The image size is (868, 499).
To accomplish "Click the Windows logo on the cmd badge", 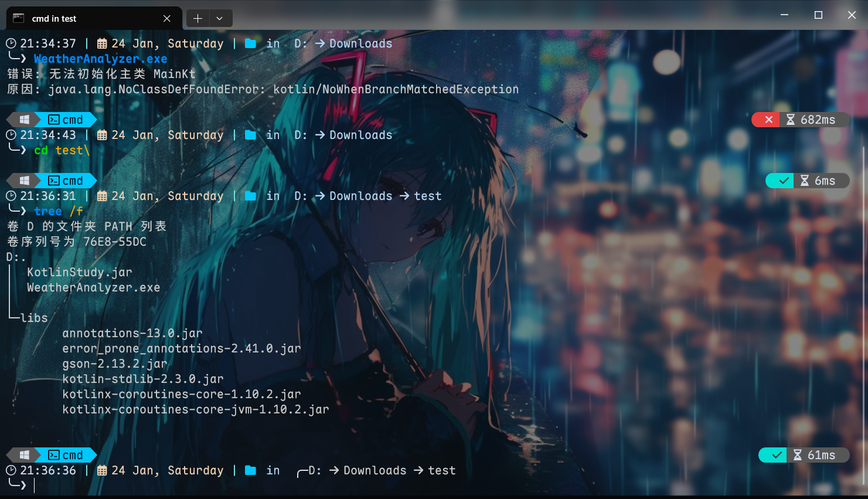I will click(23, 120).
